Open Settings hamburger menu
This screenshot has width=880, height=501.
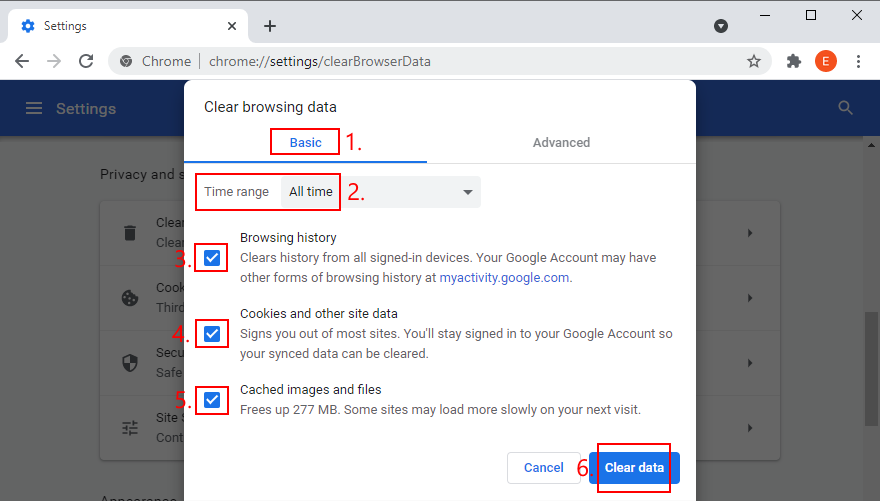[34, 108]
